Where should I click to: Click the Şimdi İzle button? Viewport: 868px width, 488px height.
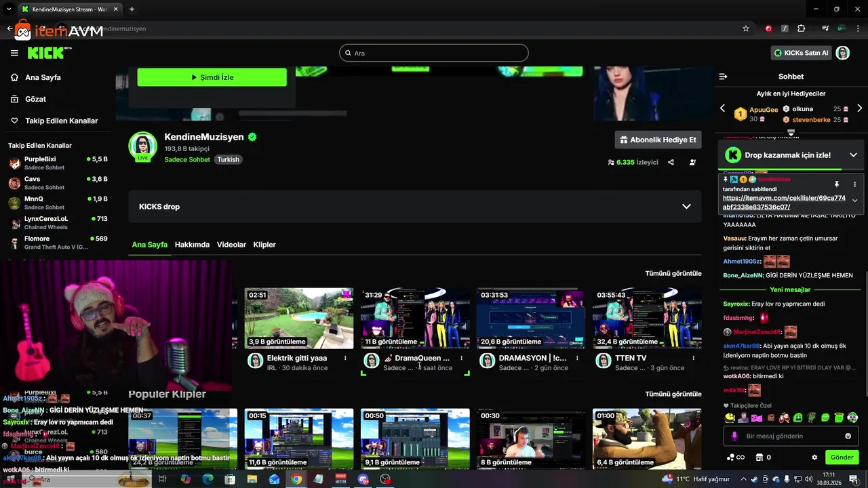[x=212, y=77]
